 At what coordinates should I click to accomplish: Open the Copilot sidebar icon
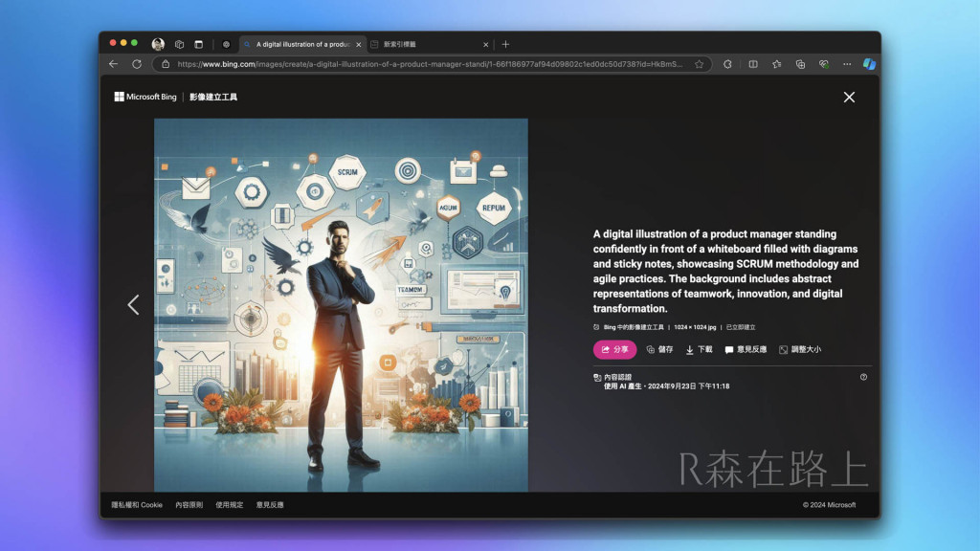(x=869, y=64)
